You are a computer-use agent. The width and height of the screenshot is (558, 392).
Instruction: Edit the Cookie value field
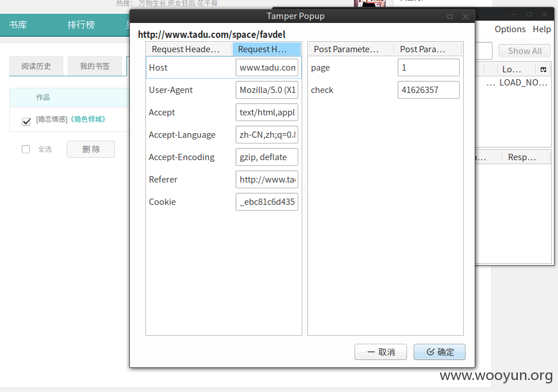(267, 202)
